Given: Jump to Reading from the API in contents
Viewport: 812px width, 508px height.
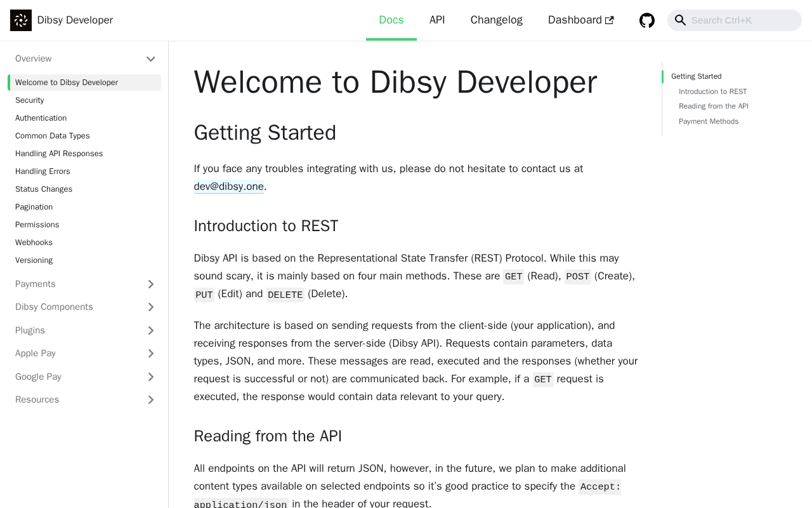Looking at the screenshot, I should pos(714,106).
